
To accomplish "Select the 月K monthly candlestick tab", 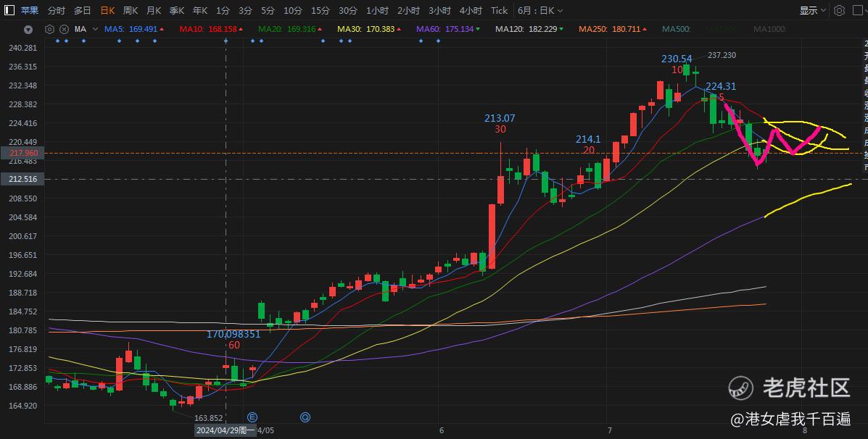I will click(154, 11).
